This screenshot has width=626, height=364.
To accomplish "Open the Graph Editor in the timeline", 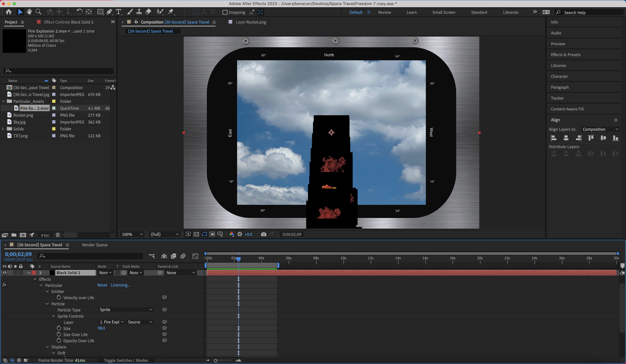I will pos(195,256).
